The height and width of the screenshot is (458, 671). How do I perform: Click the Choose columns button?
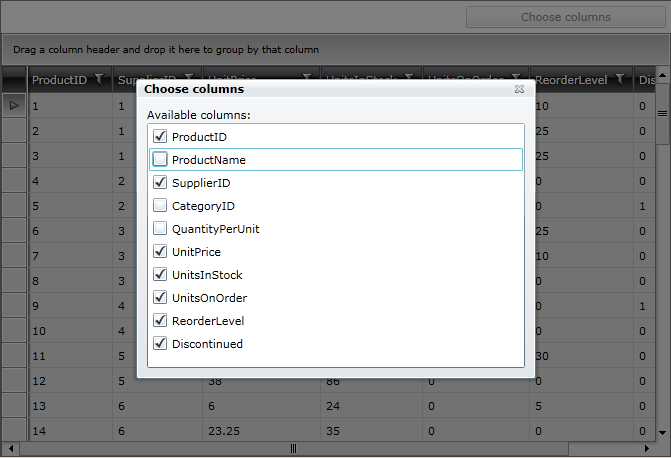tap(565, 17)
